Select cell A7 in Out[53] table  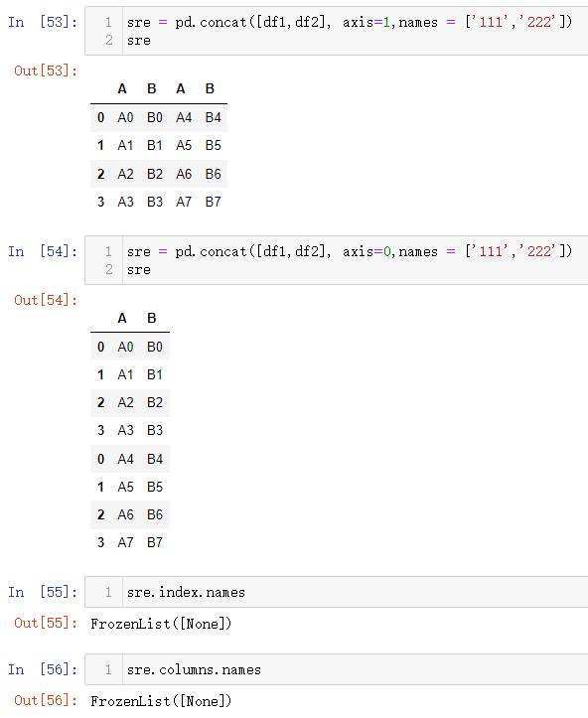click(184, 202)
